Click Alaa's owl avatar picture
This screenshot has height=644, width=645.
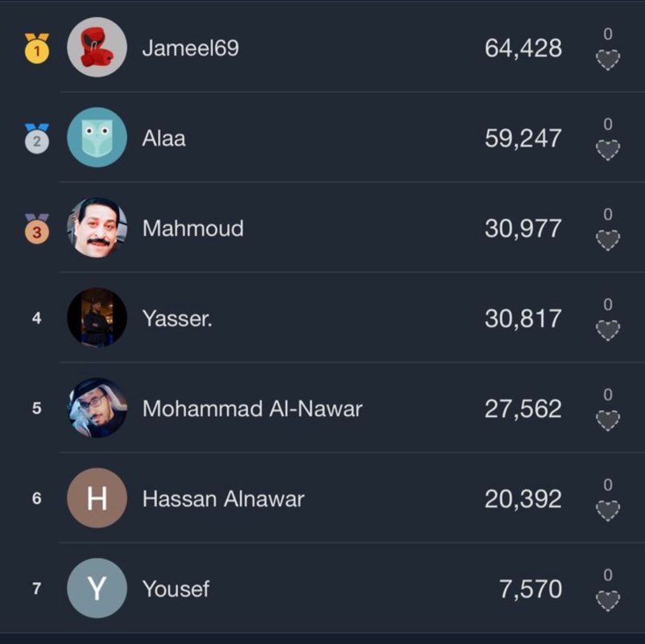pos(97,138)
